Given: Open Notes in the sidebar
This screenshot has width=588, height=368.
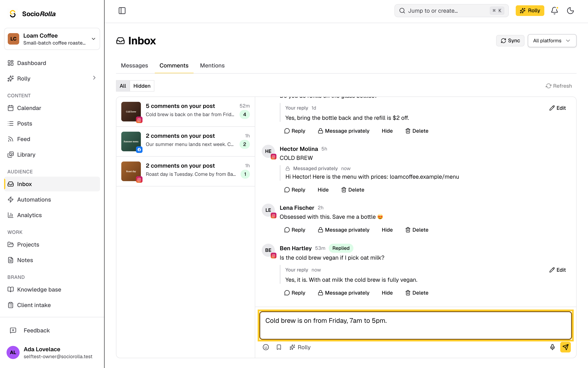Looking at the screenshot, I should point(52,260).
